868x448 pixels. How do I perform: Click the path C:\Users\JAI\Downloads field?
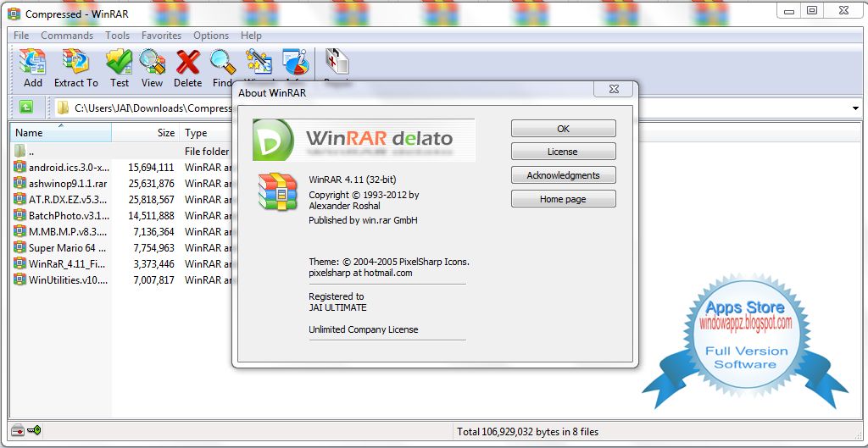click(153, 108)
